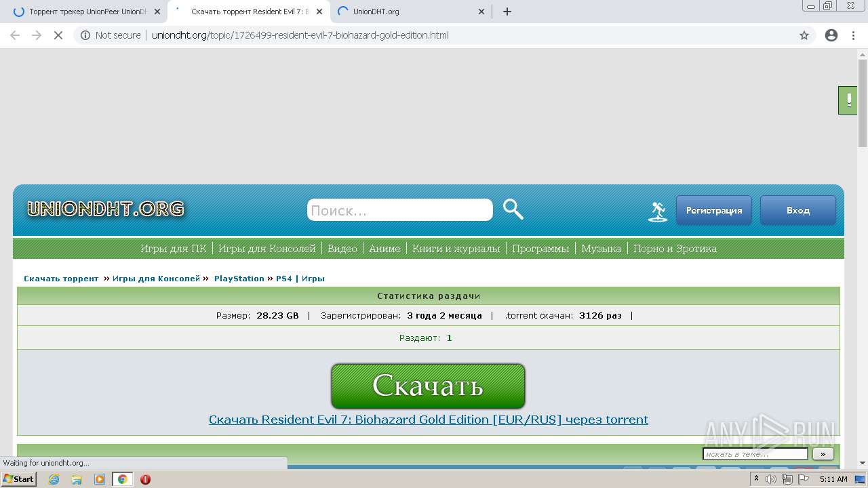
Task: Click the network tray icon
Action: [x=787, y=479]
